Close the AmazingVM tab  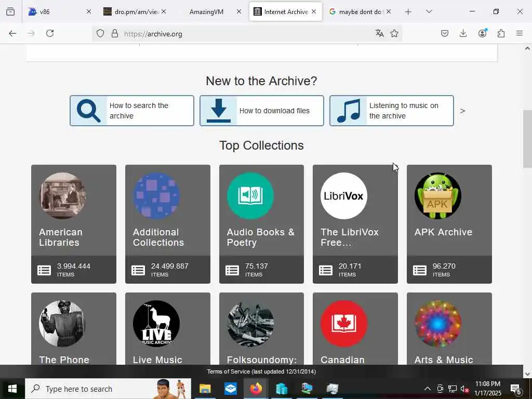click(239, 12)
